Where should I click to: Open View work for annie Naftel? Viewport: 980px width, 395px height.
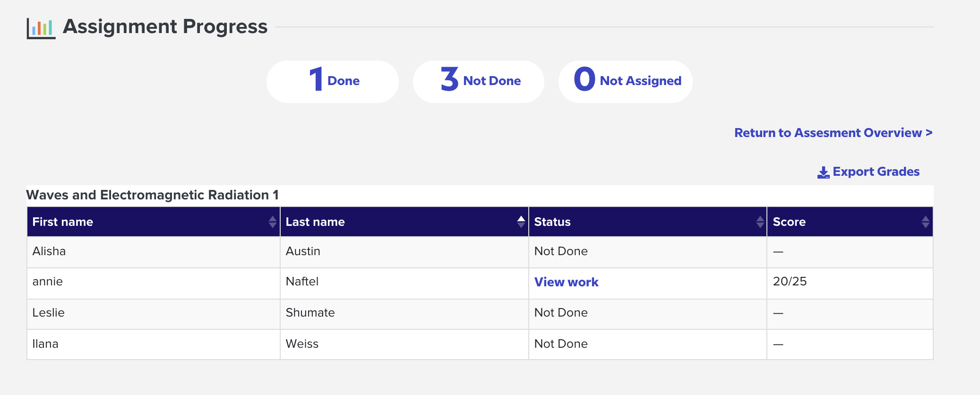click(x=566, y=282)
